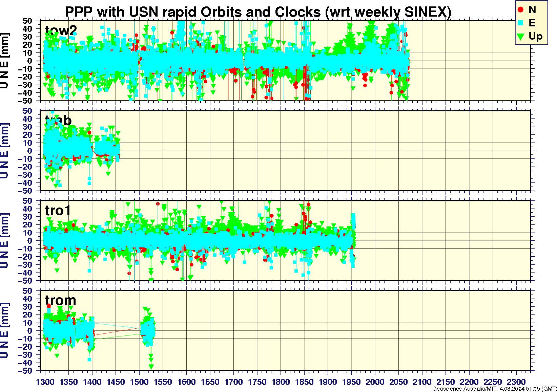Viewport: 557px width, 392px height.
Task: Click the '2000' x-axis tick label
Action: [375, 382]
